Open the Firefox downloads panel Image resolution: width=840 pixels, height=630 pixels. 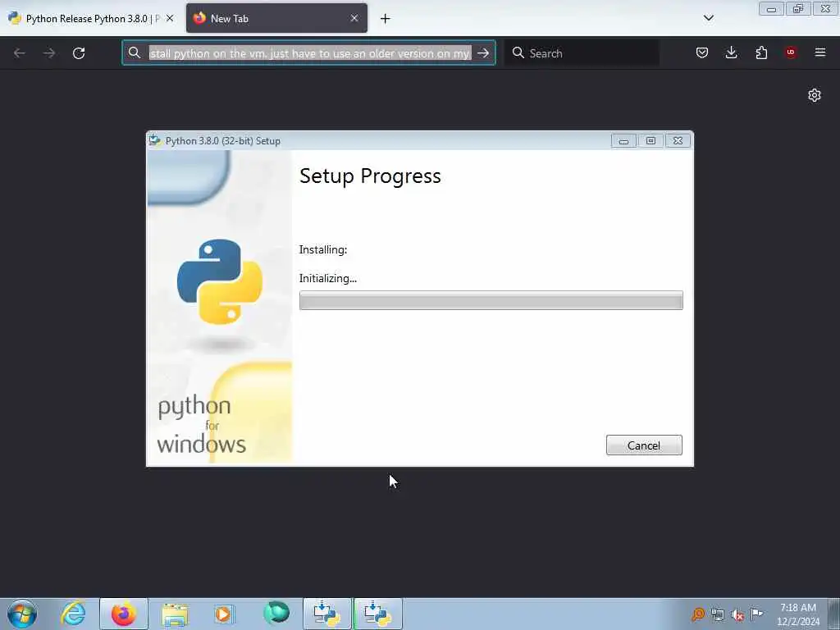731,52
